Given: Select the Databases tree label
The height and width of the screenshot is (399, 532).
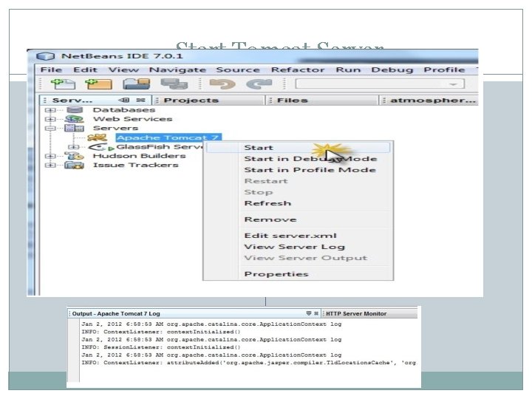Looking at the screenshot, I should tap(124, 110).
